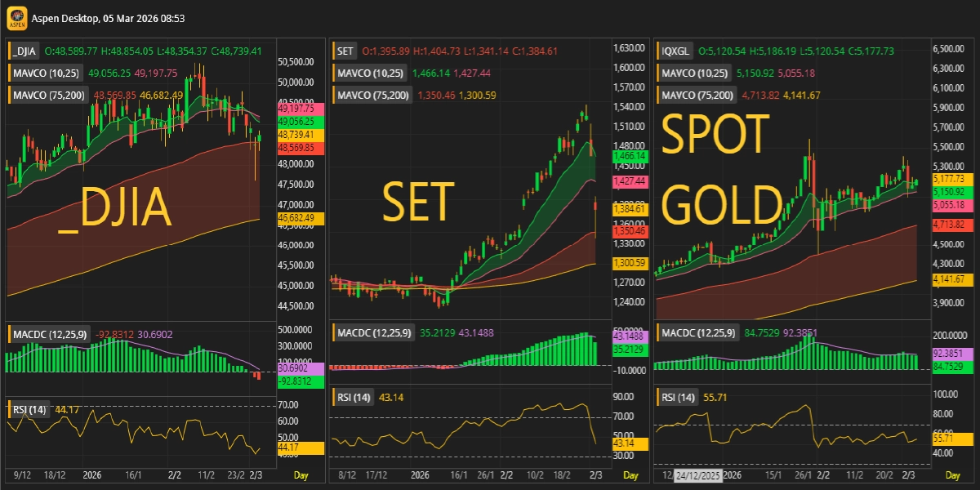Viewport: 980px width, 490px height.
Task: Click the Day timeframe on DJIA chart
Action: point(301,474)
